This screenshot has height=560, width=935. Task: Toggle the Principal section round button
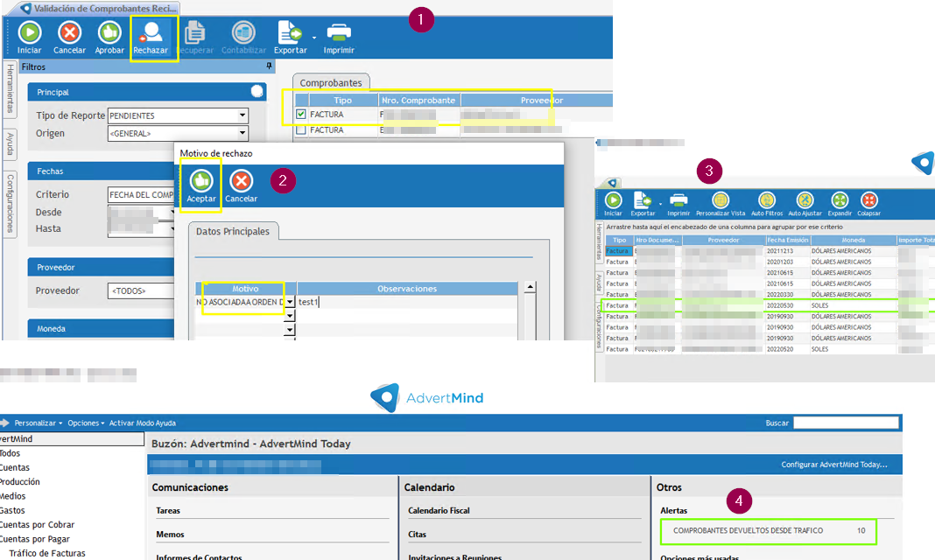pyautogui.click(x=257, y=91)
